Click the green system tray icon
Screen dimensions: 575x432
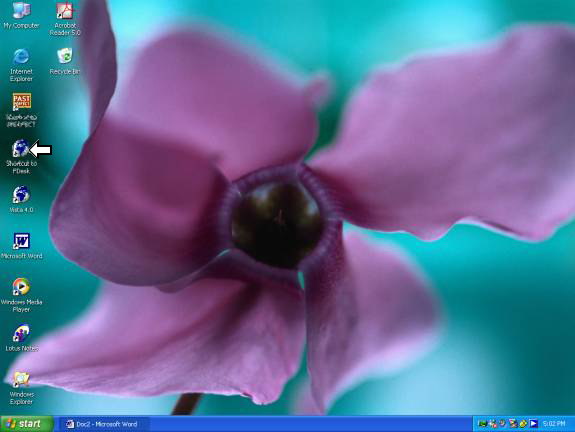point(482,424)
